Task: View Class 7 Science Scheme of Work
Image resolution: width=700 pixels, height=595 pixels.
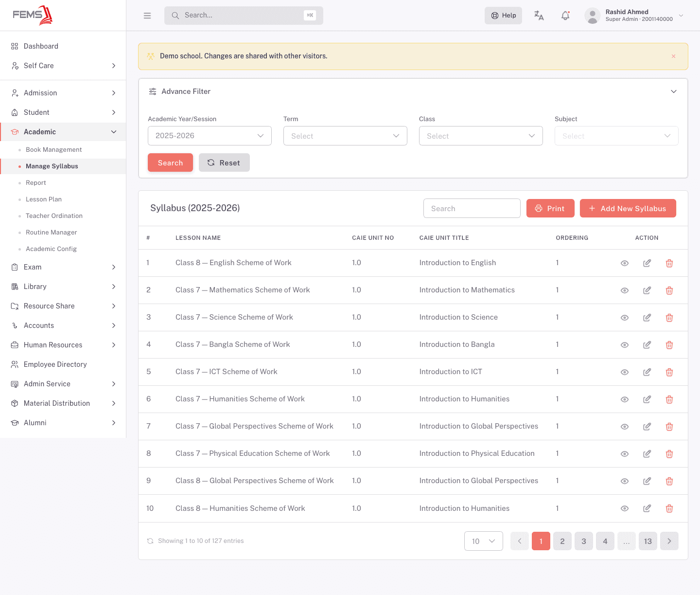Action: pos(625,318)
